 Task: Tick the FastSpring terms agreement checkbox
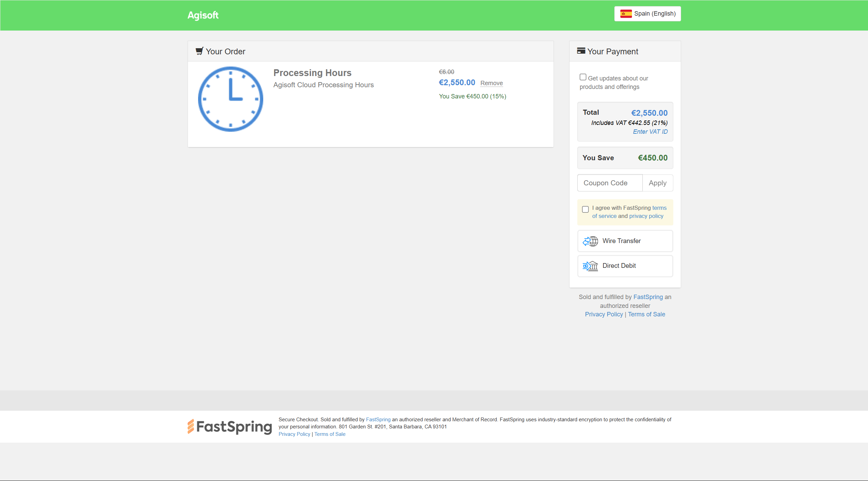(x=585, y=209)
